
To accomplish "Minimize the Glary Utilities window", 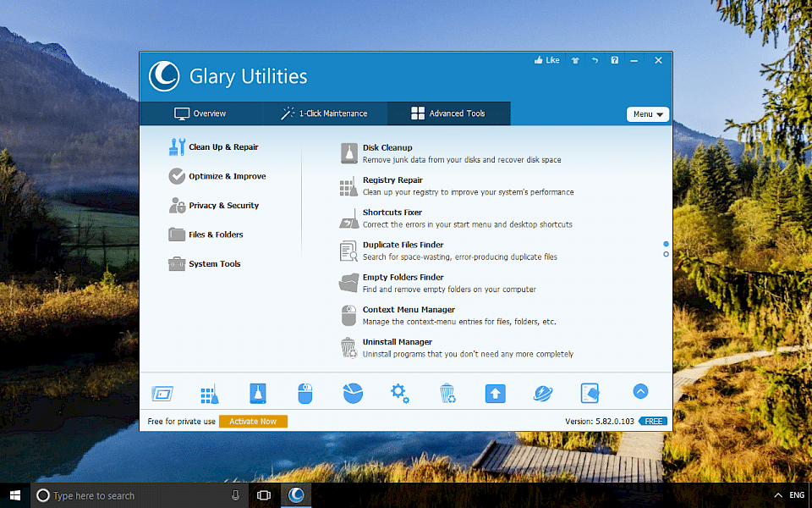I will (634, 61).
